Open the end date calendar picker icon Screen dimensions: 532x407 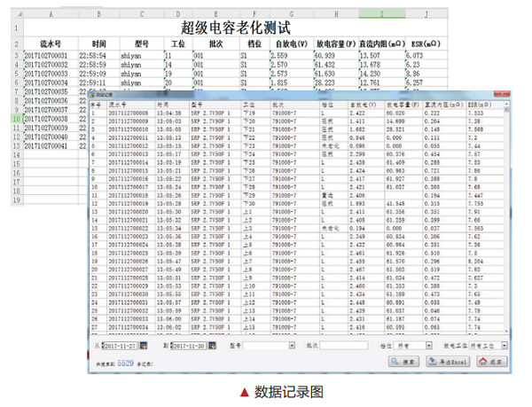click(214, 345)
